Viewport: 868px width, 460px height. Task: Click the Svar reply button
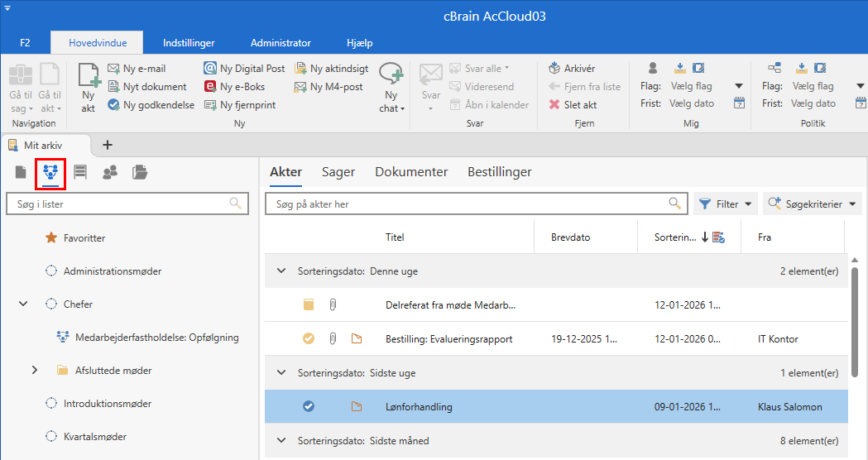tap(430, 89)
